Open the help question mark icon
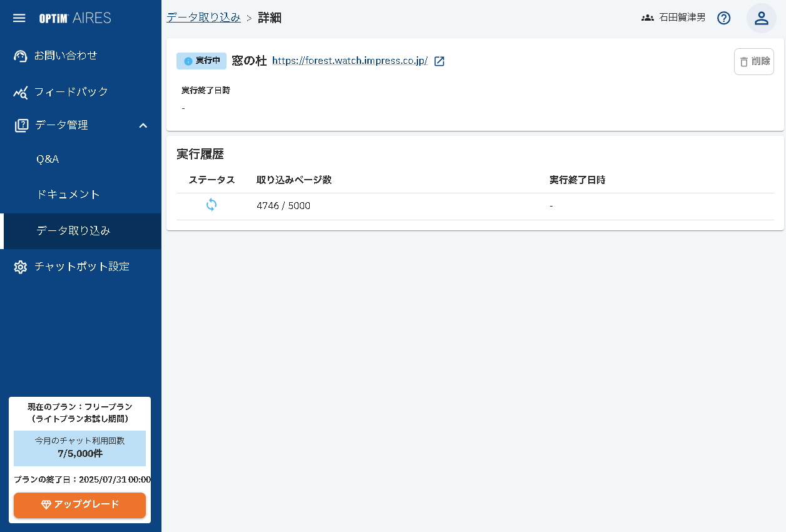The height and width of the screenshot is (532, 786). tap(723, 18)
